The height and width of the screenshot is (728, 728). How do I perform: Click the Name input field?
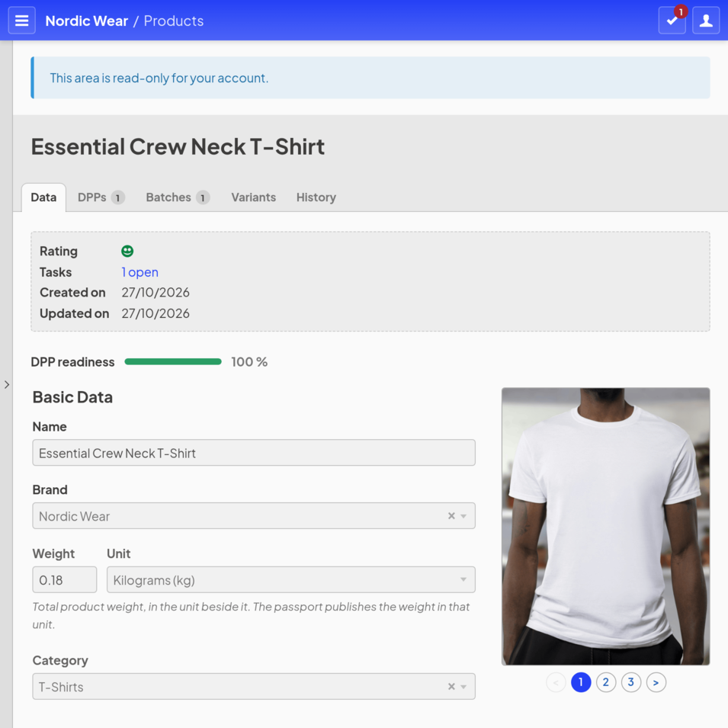[254, 453]
